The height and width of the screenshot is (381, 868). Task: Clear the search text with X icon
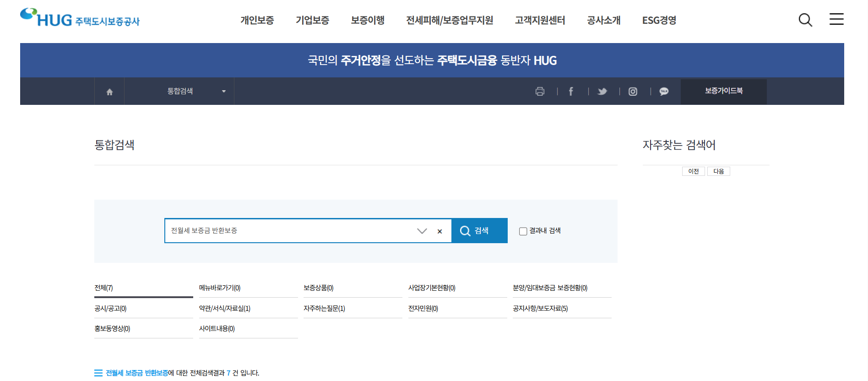click(x=439, y=231)
